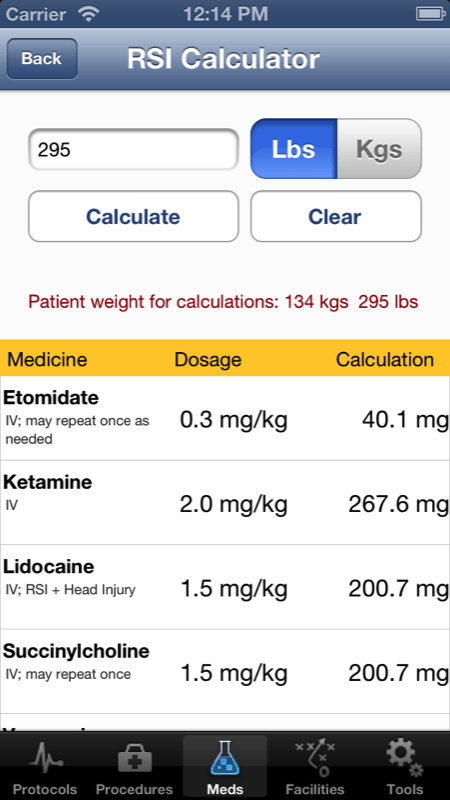Select the Etomidate medicine row

point(225,418)
